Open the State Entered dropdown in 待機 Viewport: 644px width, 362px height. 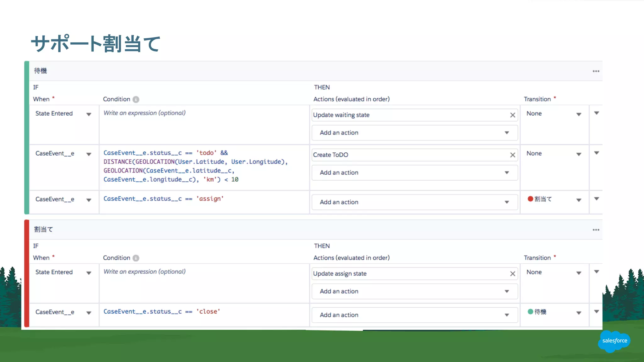tap(89, 114)
